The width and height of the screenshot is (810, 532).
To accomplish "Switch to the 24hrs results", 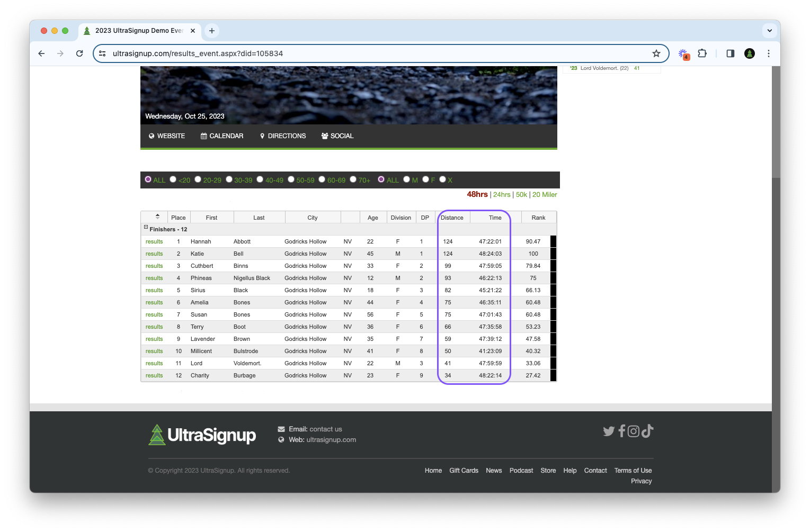I will coord(502,195).
